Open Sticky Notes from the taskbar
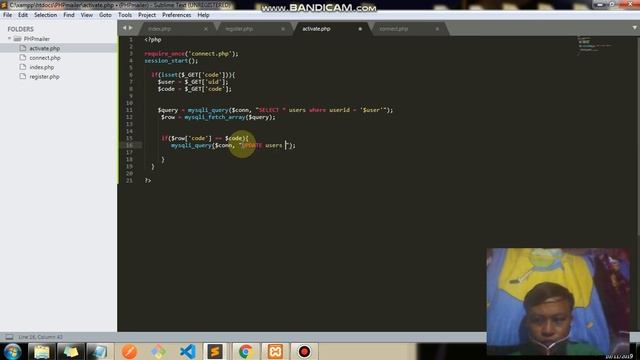The width and height of the screenshot is (640, 360). tap(70, 351)
